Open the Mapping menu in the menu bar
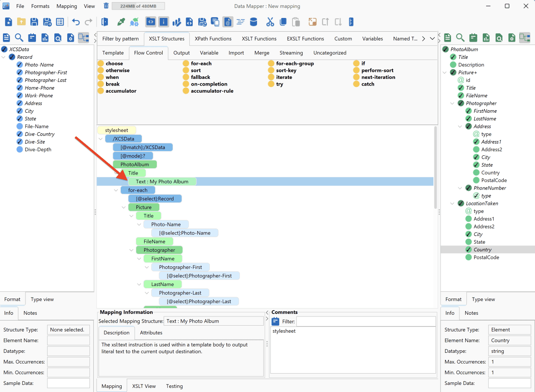The height and width of the screenshot is (392, 535). click(67, 6)
